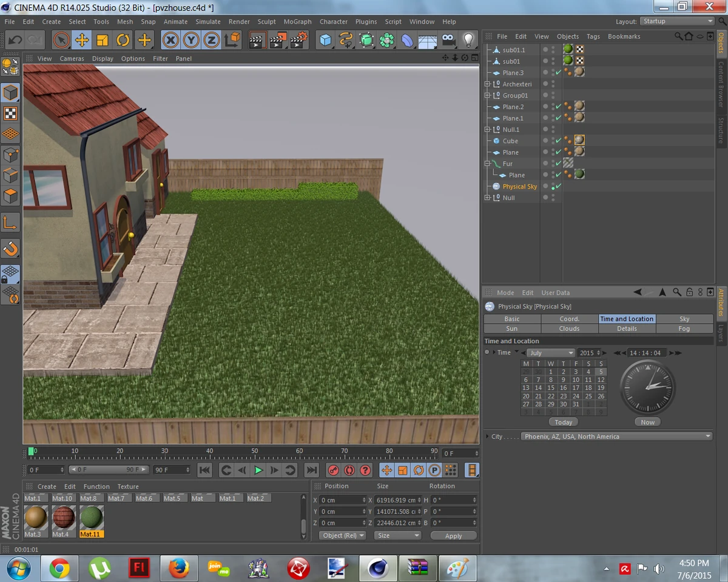Open the MoGraph menu
The height and width of the screenshot is (582, 728).
(297, 21)
